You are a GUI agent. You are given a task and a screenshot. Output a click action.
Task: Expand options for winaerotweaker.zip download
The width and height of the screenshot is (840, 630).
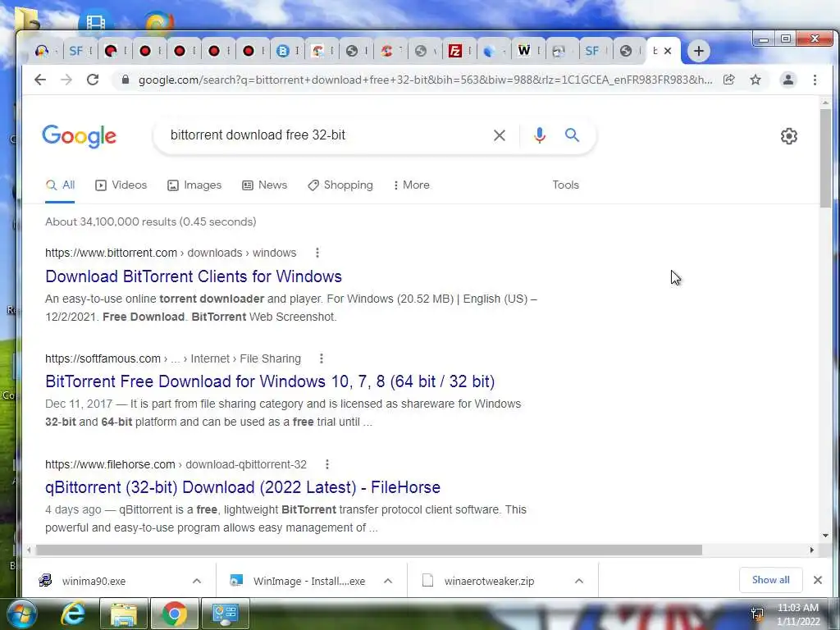coord(578,581)
